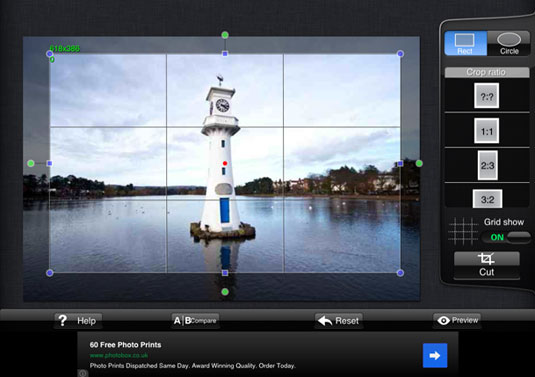Click the red center point of the crop
Image resolution: width=535 pixels, height=377 pixels.
pyautogui.click(x=225, y=163)
